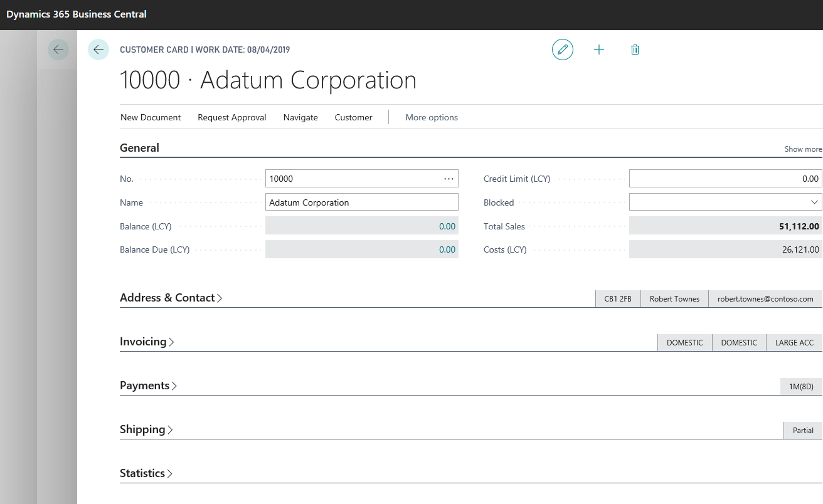The image size is (823, 504).
Task: Click into the Name input field
Action: [361, 202]
